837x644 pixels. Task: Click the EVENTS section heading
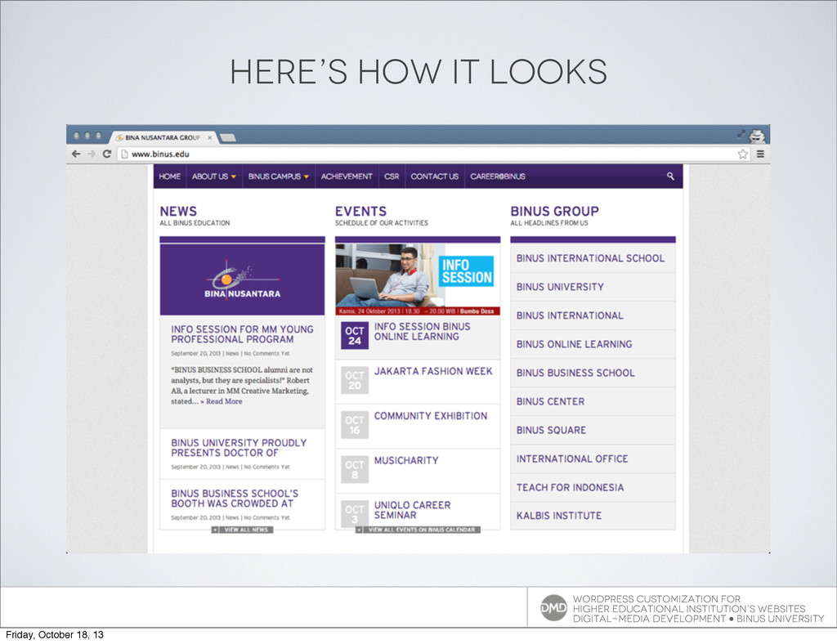360,212
